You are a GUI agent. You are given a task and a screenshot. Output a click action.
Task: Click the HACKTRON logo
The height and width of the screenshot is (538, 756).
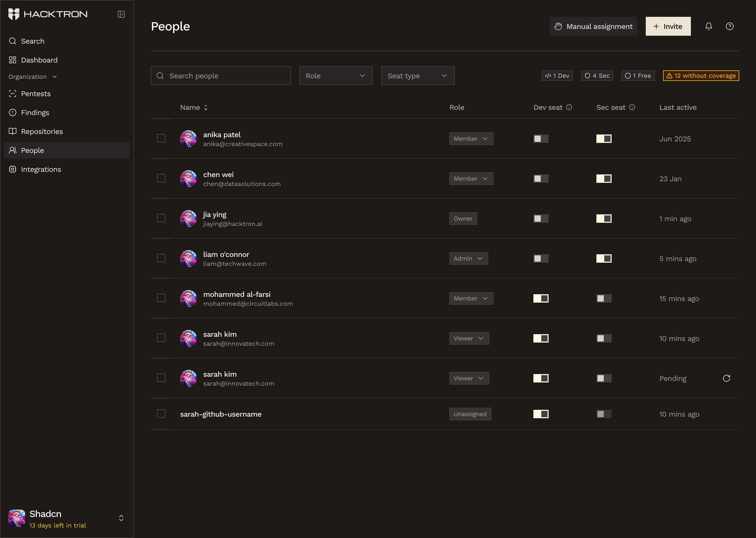(x=48, y=14)
